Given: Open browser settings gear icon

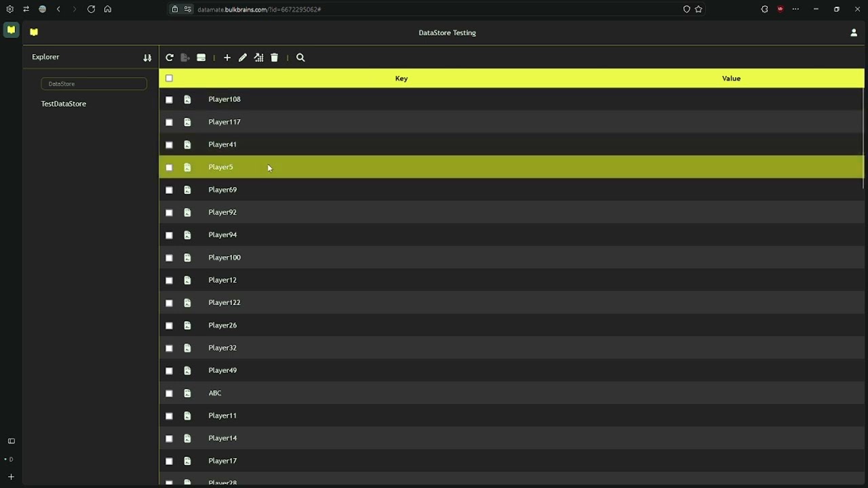Looking at the screenshot, I should [9, 9].
